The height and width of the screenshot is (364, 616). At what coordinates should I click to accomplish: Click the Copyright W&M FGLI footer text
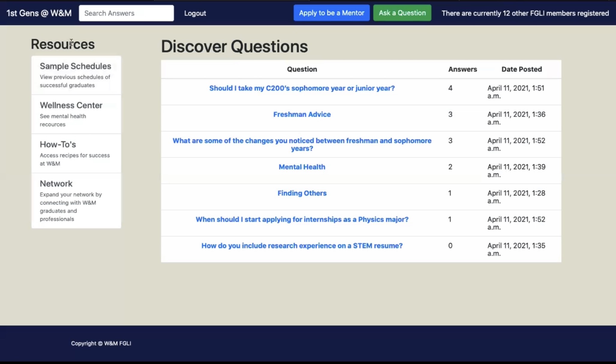click(x=101, y=343)
